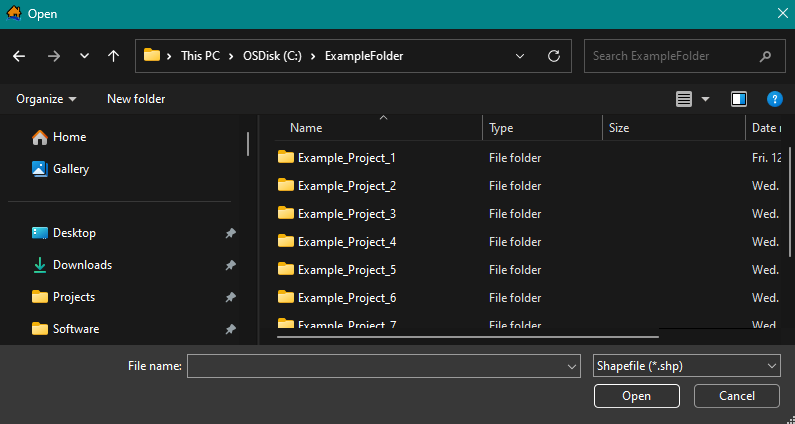Click the view layout list icon
This screenshot has height=424, width=795.
(684, 99)
